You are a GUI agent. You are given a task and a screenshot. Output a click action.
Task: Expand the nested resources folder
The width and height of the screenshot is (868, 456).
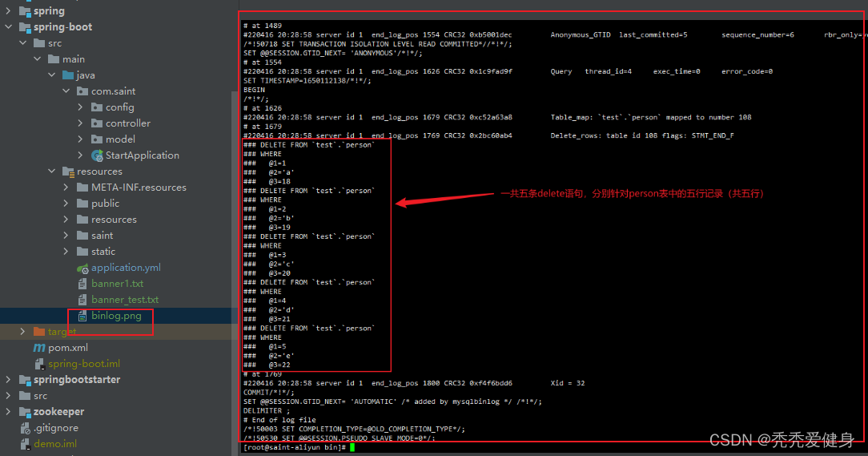tap(66, 220)
